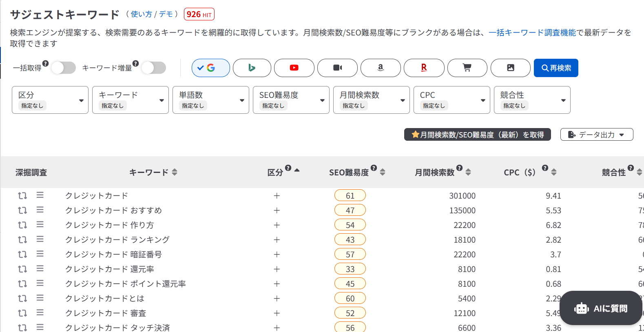The image size is (644, 332).
Task: Select the shopping cart source icon
Action: [467, 68]
